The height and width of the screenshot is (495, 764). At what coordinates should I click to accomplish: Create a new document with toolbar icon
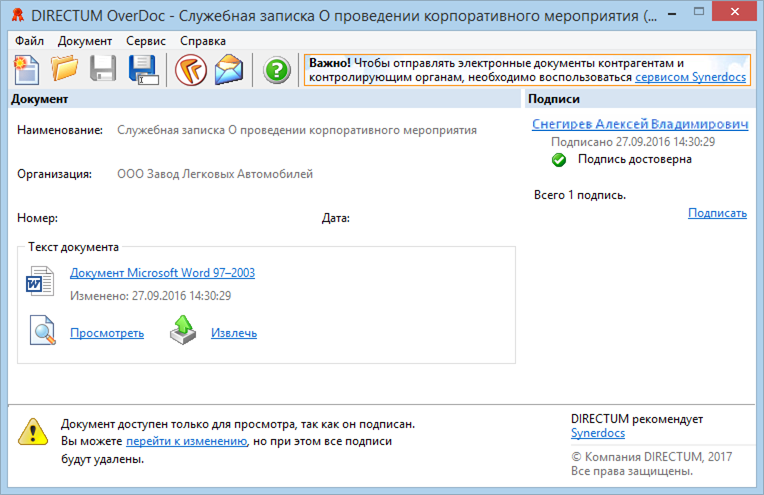(26, 70)
